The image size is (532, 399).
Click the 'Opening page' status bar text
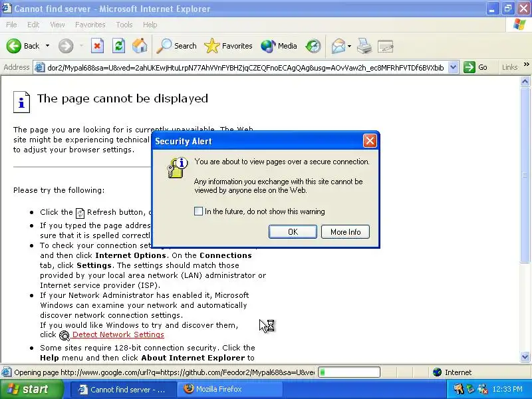coord(164,372)
